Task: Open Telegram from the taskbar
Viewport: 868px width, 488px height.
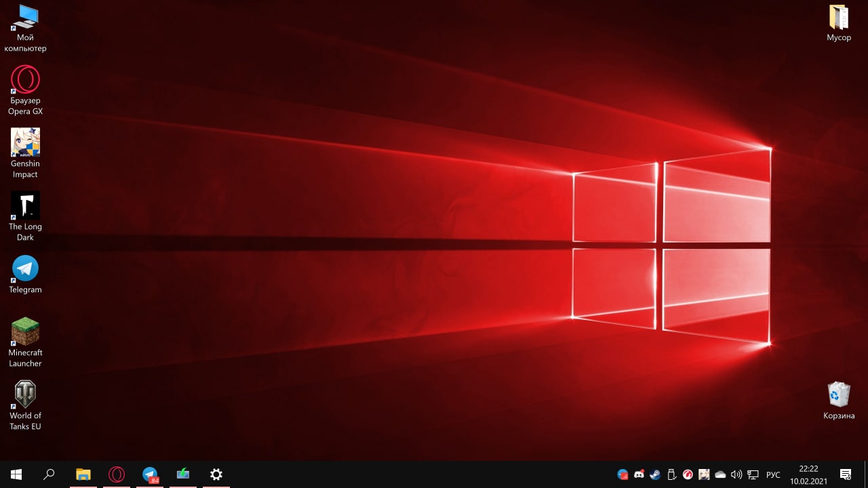Action: [x=150, y=474]
